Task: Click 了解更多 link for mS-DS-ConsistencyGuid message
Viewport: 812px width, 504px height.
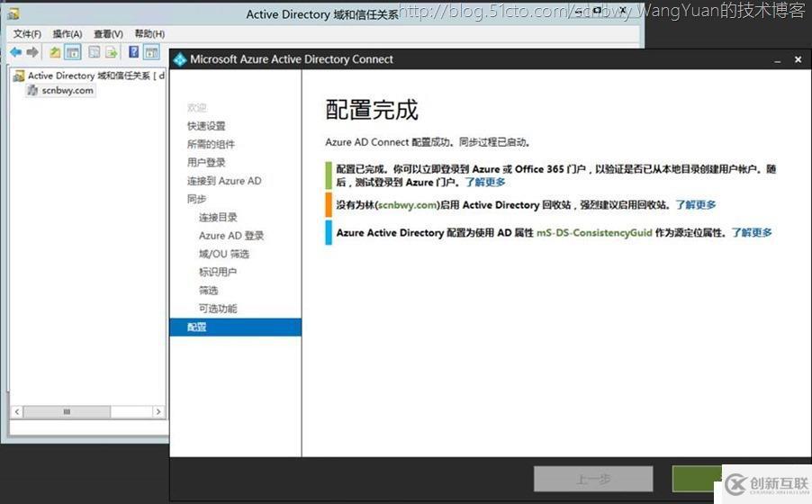Action: [x=751, y=232]
